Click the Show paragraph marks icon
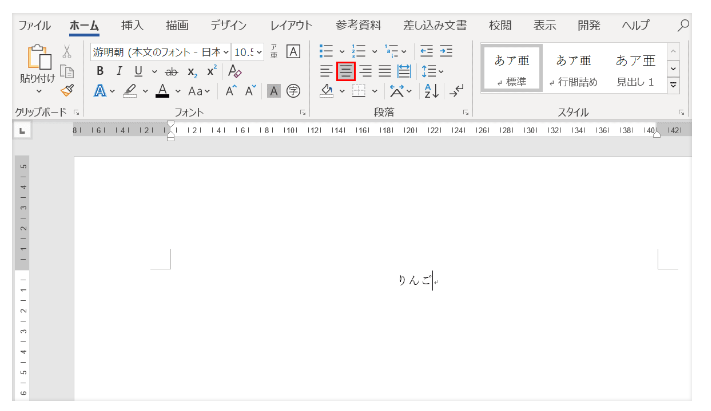 click(x=456, y=91)
